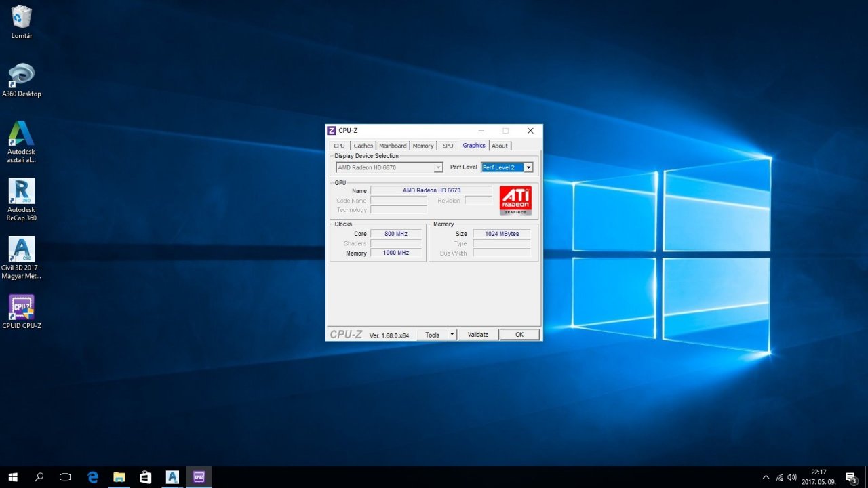Open Task View on the taskbar
This screenshot has width=868, height=488.
pyautogui.click(x=65, y=477)
